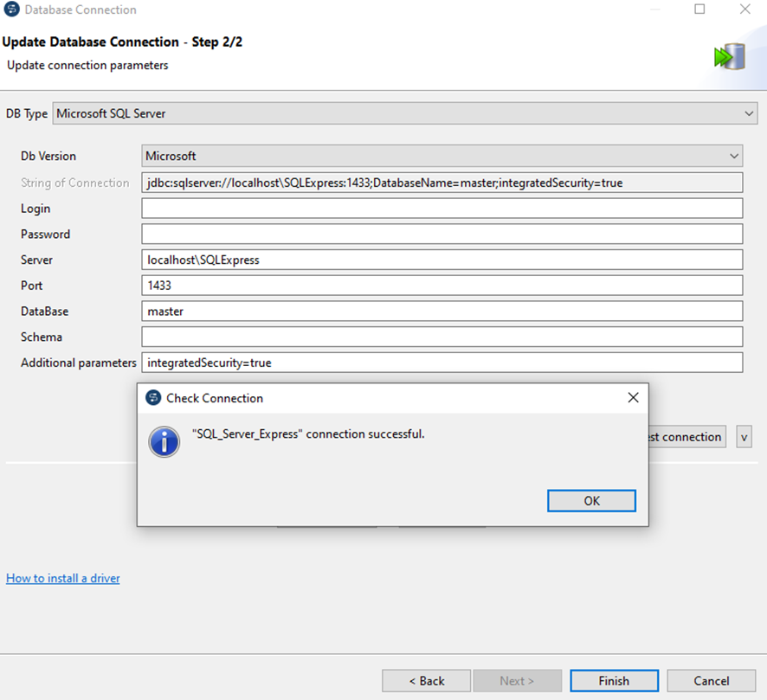Click the Port field showing 1433

(x=442, y=286)
